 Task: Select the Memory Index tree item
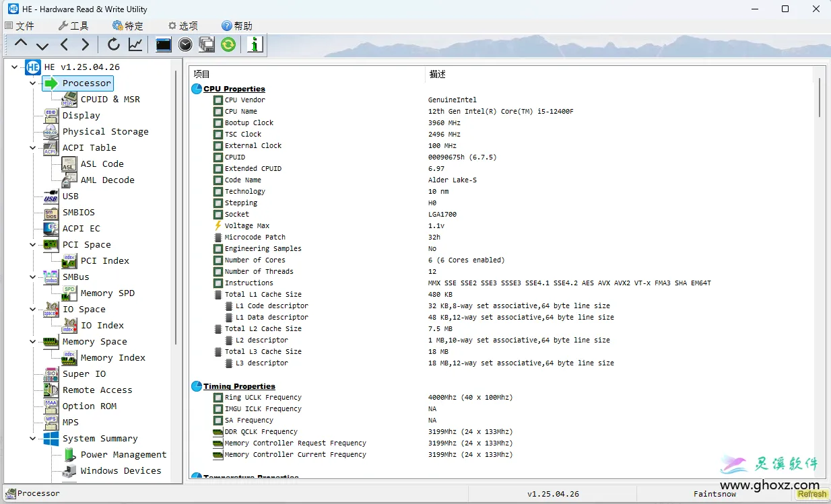coord(113,358)
